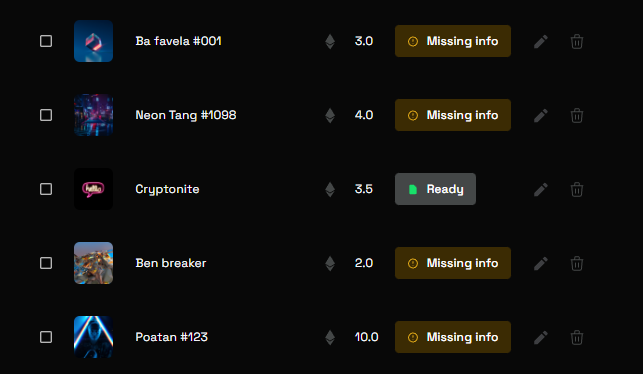
Task: Click Missing info badge for Poatan #123
Action: pos(453,337)
